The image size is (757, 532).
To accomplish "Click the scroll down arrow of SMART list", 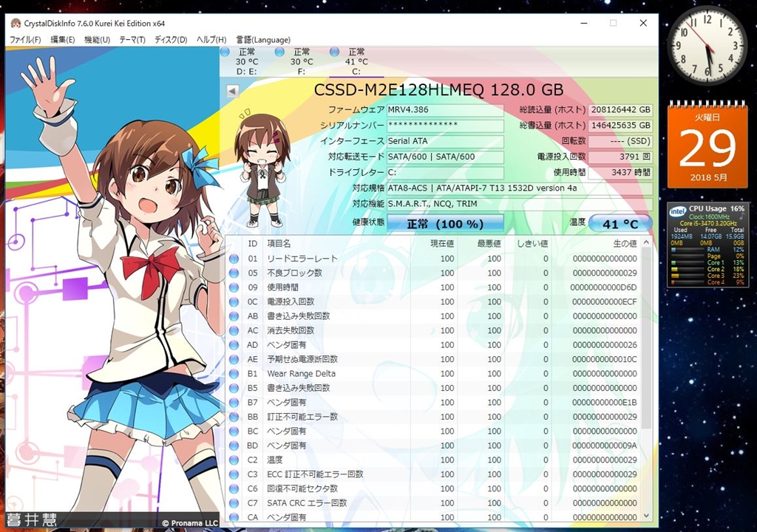I will pos(647,516).
